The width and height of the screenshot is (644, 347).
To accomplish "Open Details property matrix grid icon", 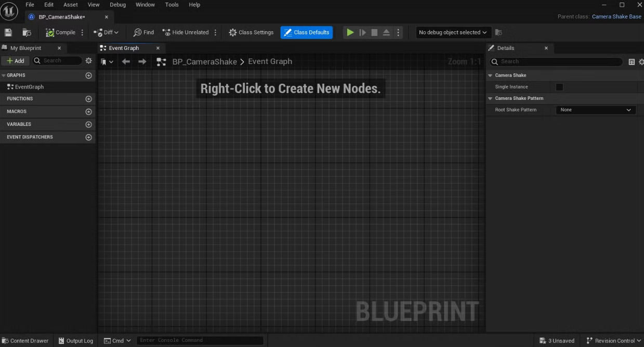I will click(x=632, y=62).
